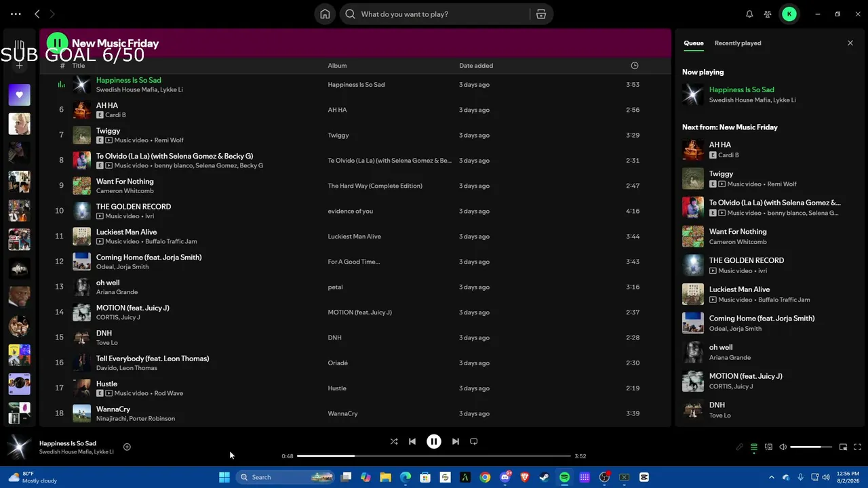The width and height of the screenshot is (868, 488).
Task: Add Happiness Is So Sad to Liked Songs
Action: (x=127, y=447)
